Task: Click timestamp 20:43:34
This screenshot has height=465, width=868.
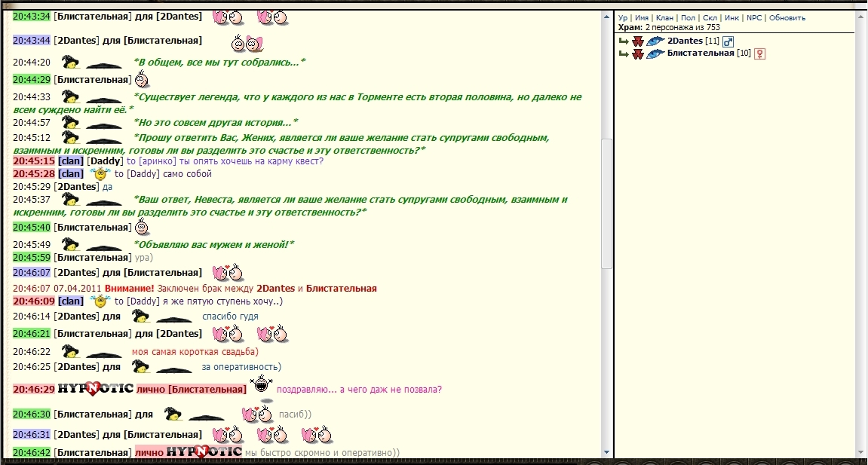Action: tap(32, 16)
